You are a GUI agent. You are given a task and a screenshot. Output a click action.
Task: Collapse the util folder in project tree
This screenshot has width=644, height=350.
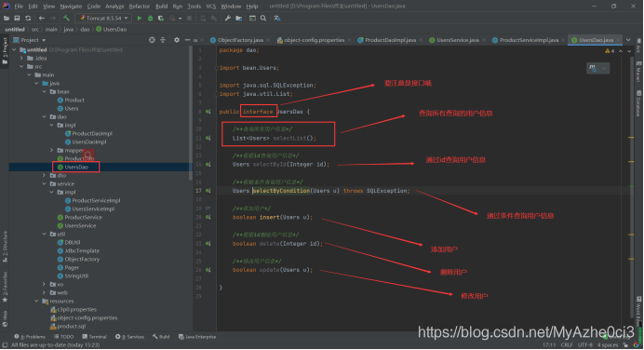(45, 235)
